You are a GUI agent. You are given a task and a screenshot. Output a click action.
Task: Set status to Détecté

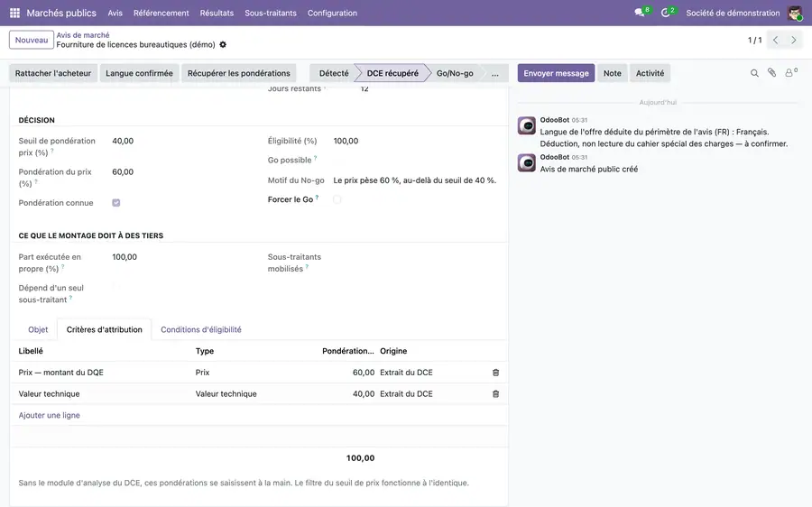pyautogui.click(x=334, y=73)
